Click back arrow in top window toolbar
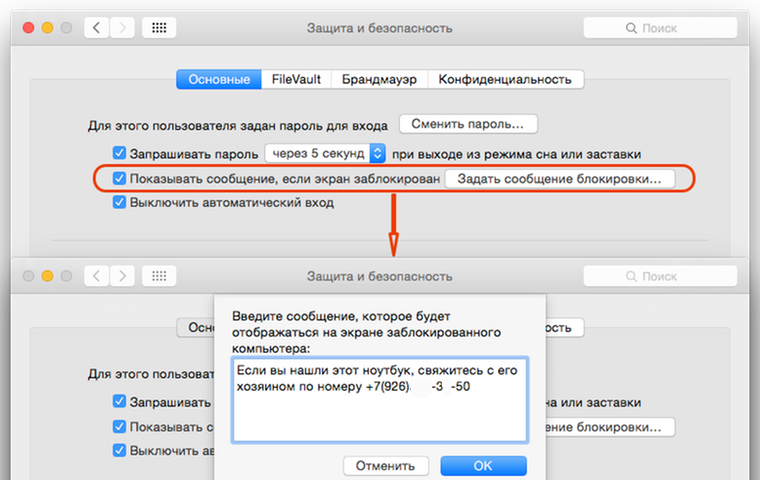This screenshot has height=480, width=760. point(96,28)
